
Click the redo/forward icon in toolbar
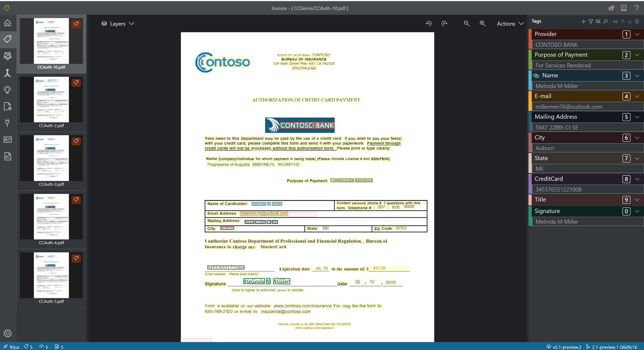coord(444,23)
